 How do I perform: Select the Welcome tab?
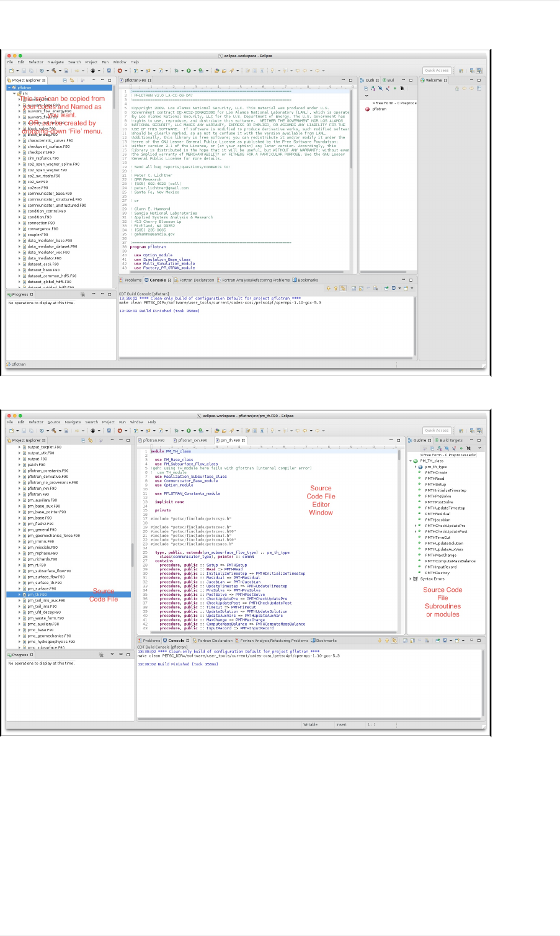point(433,80)
